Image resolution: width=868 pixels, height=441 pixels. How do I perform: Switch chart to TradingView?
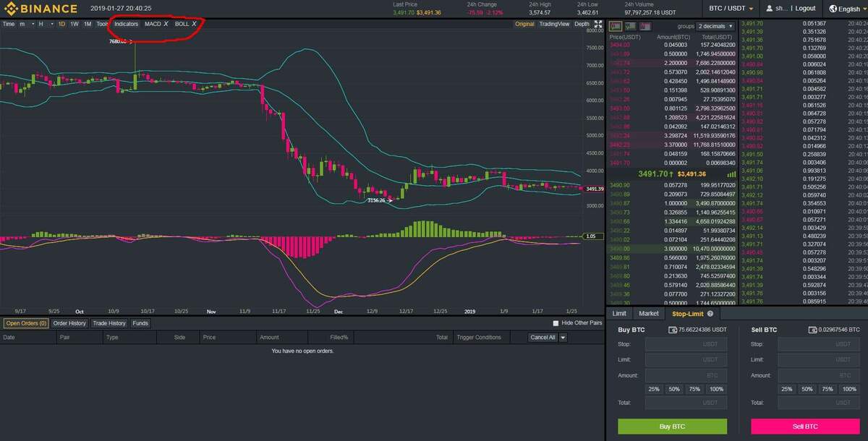(x=554, y=24)
